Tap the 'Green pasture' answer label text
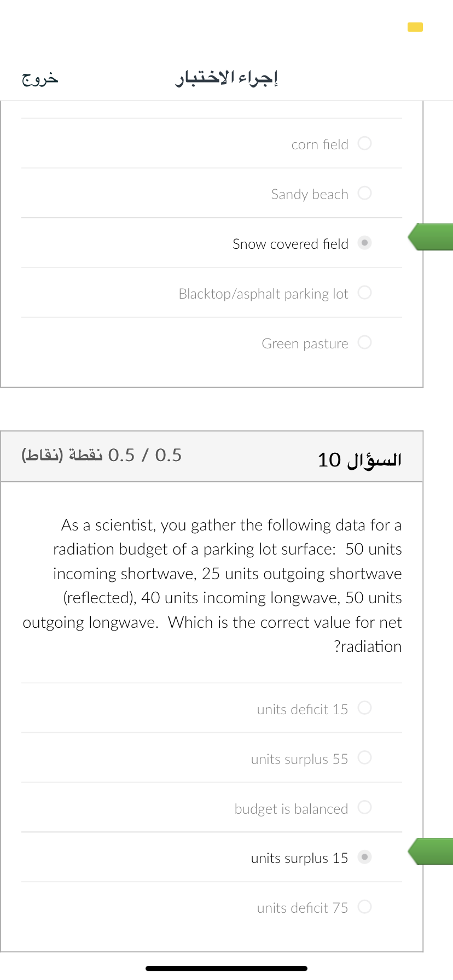The height and width of the screenshot is (980, 453). coord(305,343)
